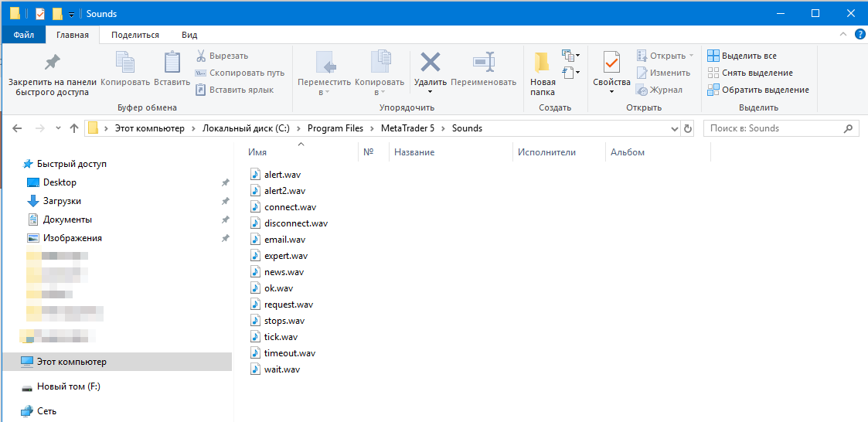Click Локальный диск (C:) in path
Viewport: 868px width, 422px height.
245,128
